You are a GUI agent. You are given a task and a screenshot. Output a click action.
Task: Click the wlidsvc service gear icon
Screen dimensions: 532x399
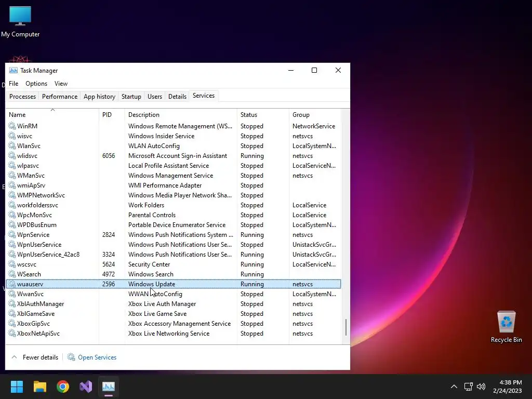click(x=12, y=156)
